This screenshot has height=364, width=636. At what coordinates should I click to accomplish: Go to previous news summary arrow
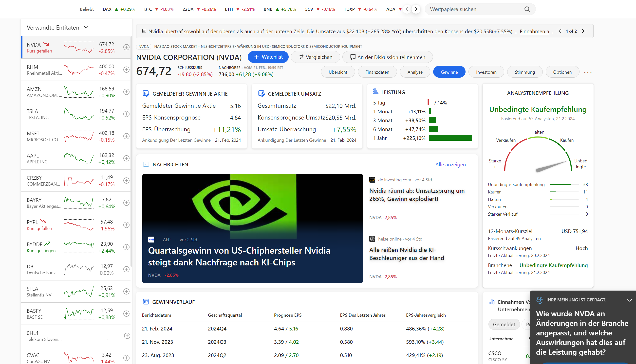pos(560,31)
